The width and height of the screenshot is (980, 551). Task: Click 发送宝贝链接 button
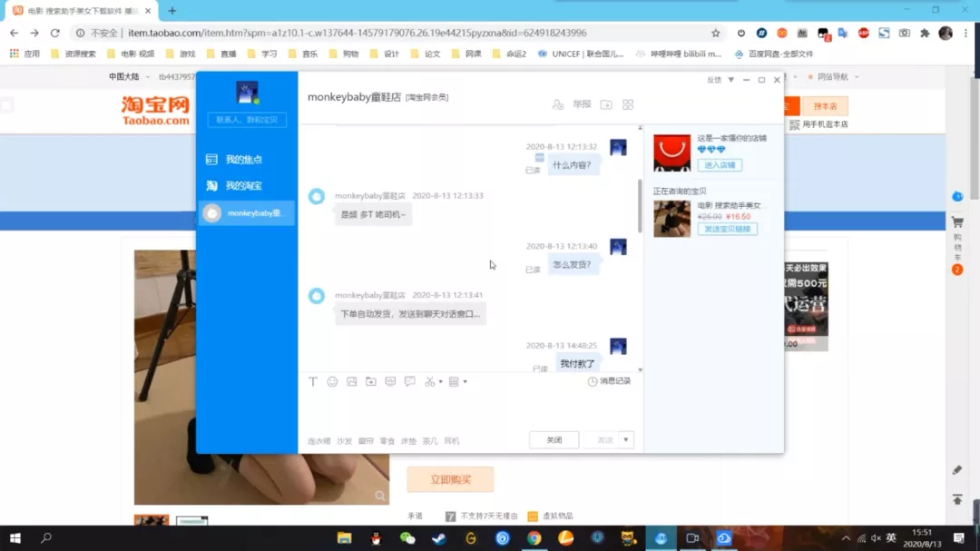pos(728,229)
